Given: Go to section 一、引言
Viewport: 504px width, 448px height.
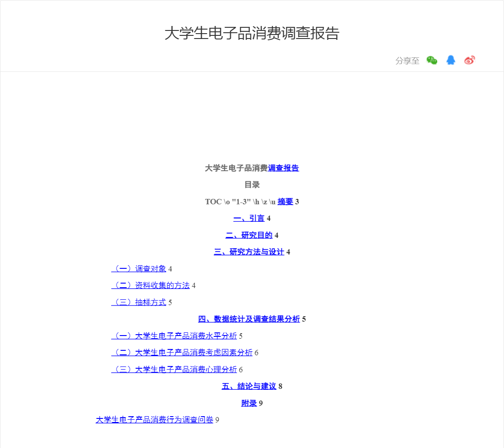Looking at the screenshot, I should pos(249,218).
